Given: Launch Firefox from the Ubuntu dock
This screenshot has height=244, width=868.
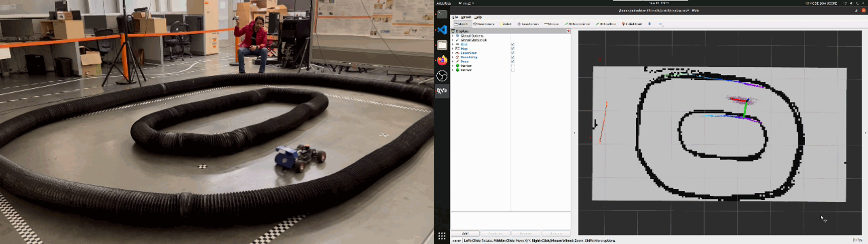Looking at the screenshot, I should point(442,61).
